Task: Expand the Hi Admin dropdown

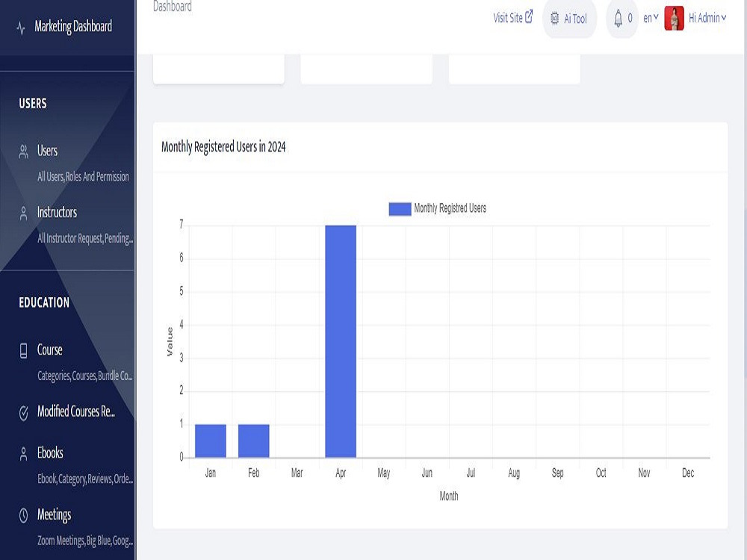Action: [x=707, y=18]
